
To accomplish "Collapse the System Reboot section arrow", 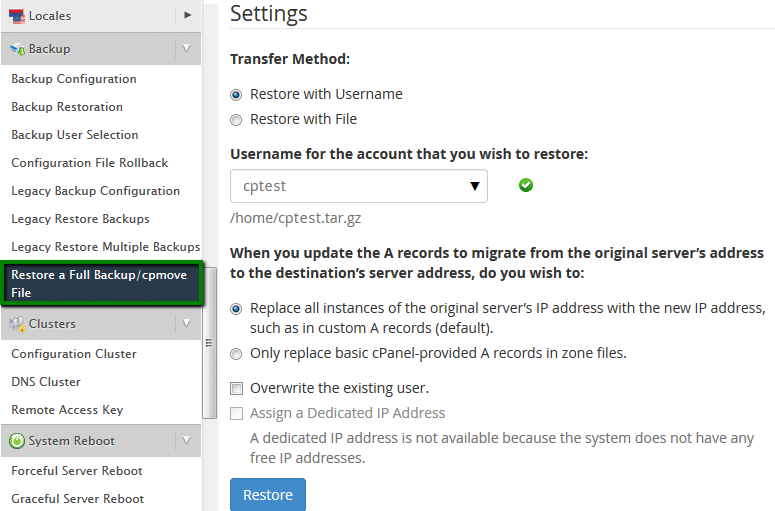I will pos(186,440).
